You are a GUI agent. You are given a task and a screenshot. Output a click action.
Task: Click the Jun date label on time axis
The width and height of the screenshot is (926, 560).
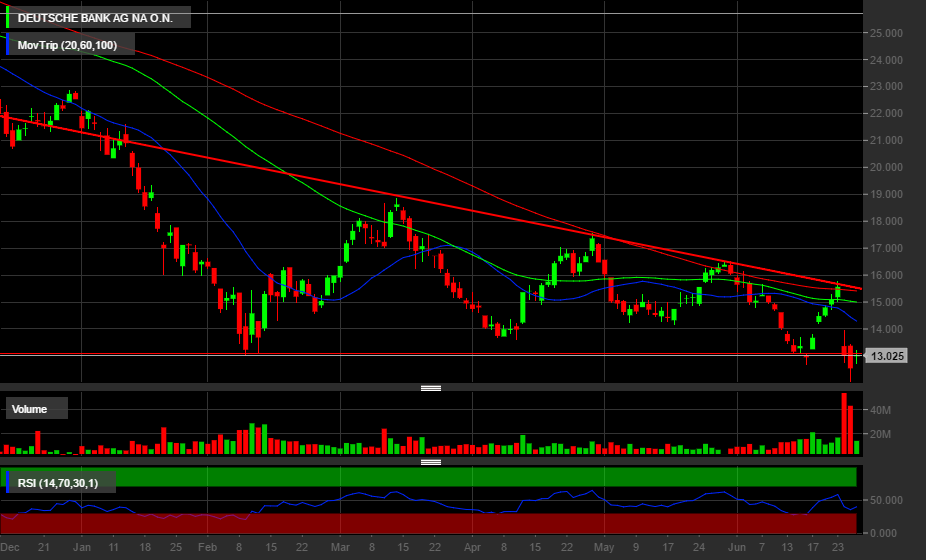pos(737,547)
